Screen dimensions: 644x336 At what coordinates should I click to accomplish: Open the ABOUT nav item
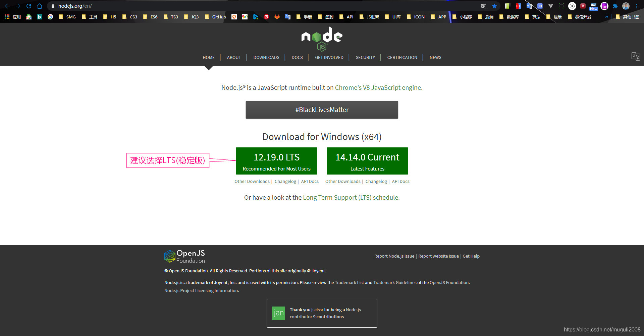(234, 58)
